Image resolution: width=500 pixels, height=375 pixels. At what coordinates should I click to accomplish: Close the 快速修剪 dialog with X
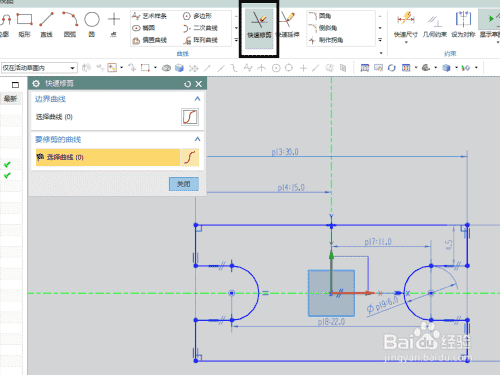pos(199,84)
